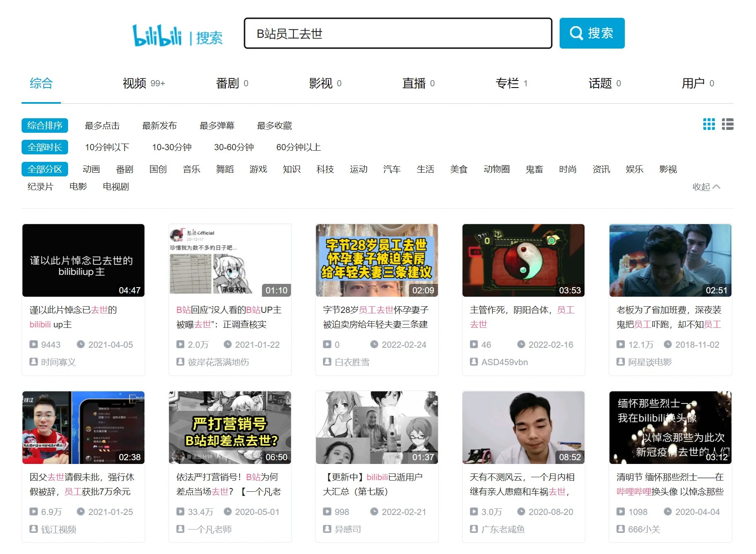Viewport: 756px width, 554px height.
Task: Click uploader icon beside 广东老咸鱼
Action: coord(474,529)
